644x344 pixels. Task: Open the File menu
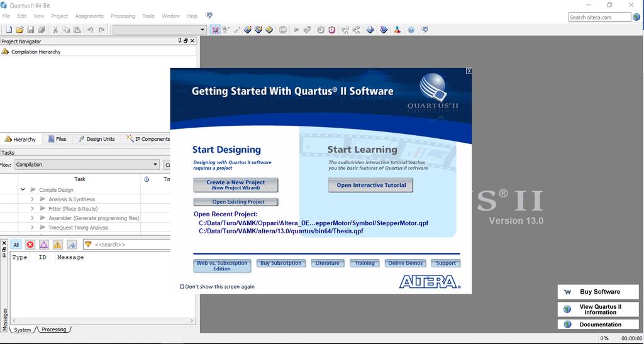[6, 16]
